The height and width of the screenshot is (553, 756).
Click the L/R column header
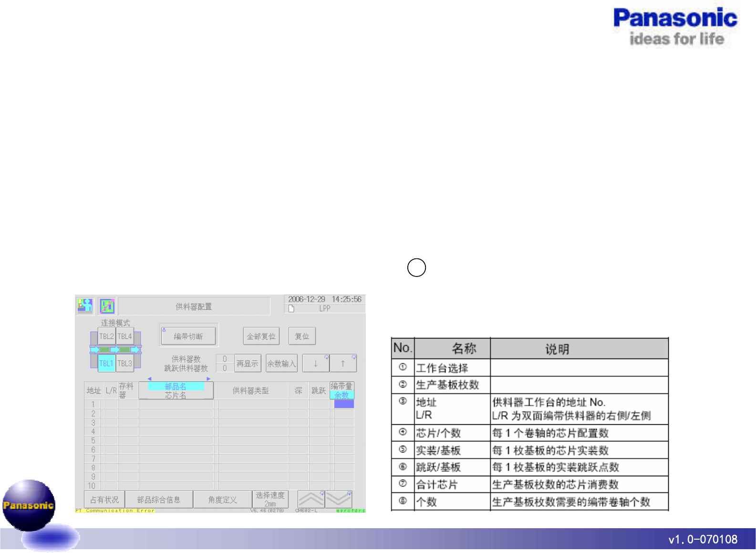pyautogui.click(x=111, y=390)
